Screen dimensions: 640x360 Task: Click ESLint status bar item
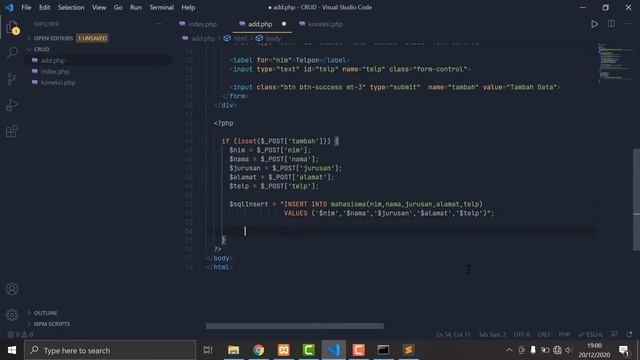tap(591, 334)
